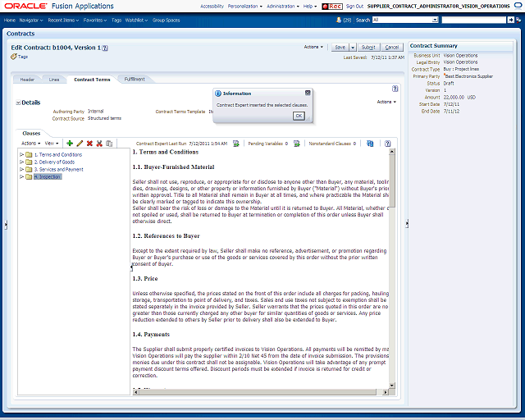Image resolution: width=525 pixels, height=420 pixels.
Task: Click the Sign Out link
Action: (354, 7)
